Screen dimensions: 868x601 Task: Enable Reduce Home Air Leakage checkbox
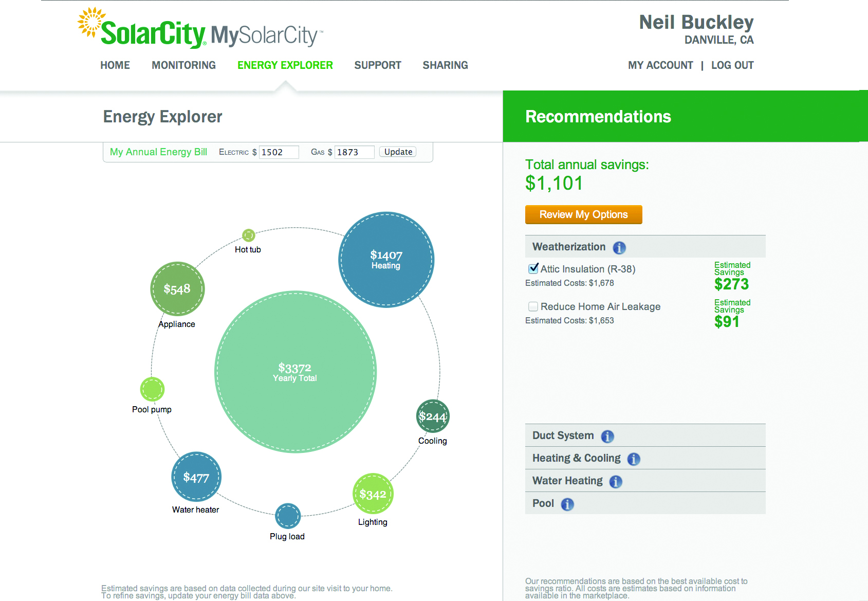point(533,306)
